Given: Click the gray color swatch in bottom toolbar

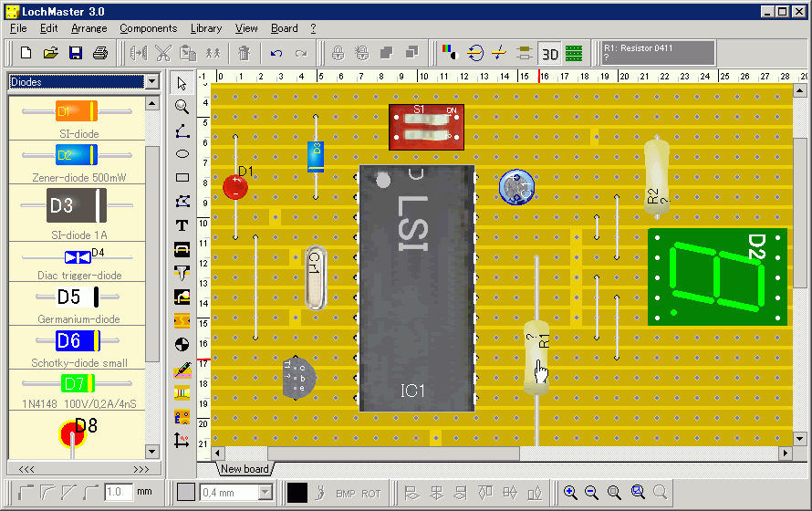Looking at the screenshot, I should pyautogui.click(x=185, y=493).
